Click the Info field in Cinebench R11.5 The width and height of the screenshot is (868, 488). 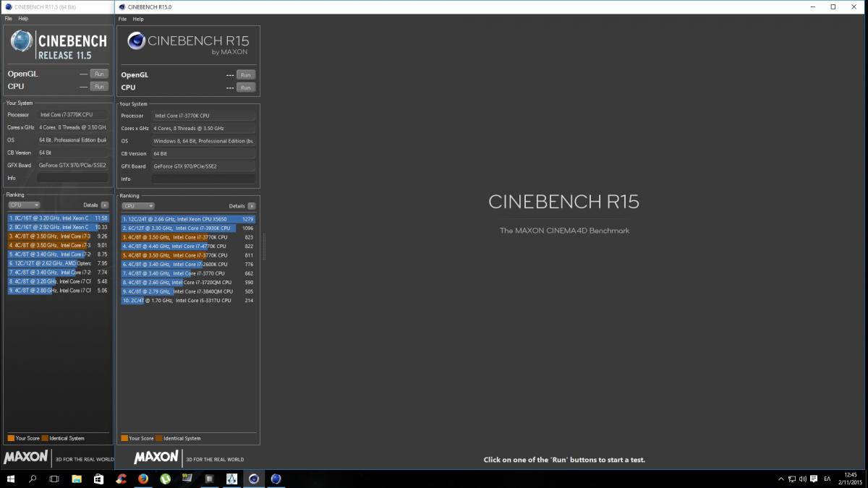72,178
